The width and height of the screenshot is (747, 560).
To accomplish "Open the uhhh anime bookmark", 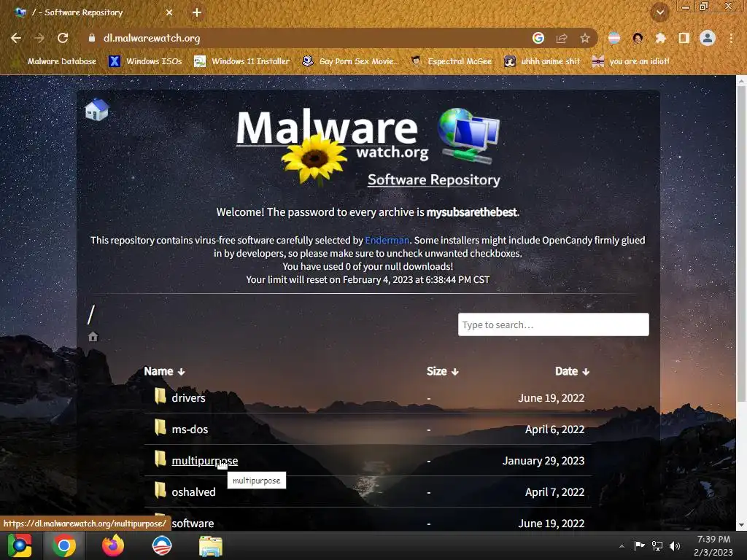I will pos(543,61).
